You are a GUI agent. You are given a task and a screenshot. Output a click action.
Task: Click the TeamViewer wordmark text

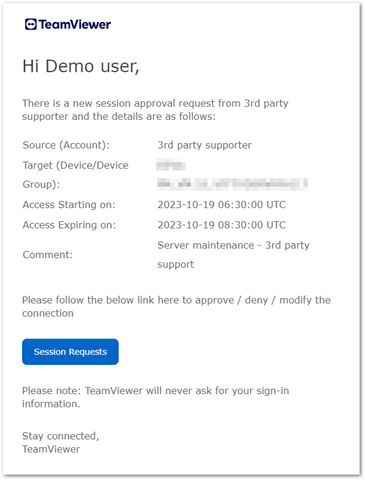[x=75, y=24]
